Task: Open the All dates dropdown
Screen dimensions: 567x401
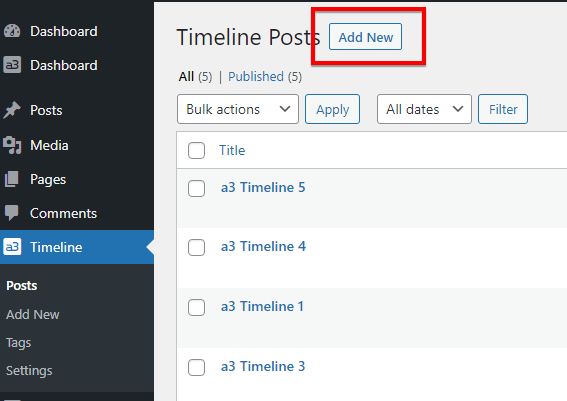Action: [x=424, y=109]
